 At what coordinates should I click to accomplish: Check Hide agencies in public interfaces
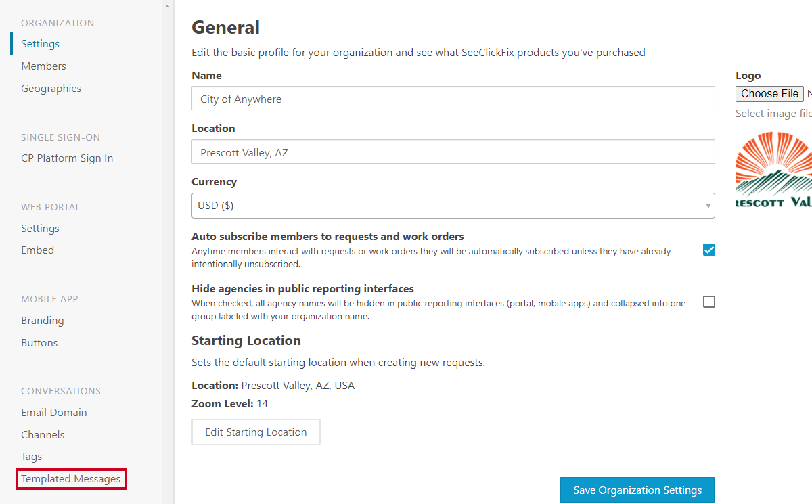point(709,302)
